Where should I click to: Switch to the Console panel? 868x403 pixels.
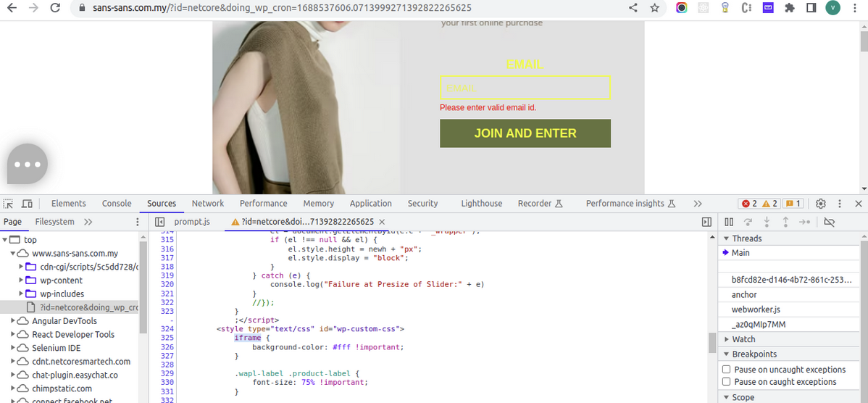click(x=117, y=204)
